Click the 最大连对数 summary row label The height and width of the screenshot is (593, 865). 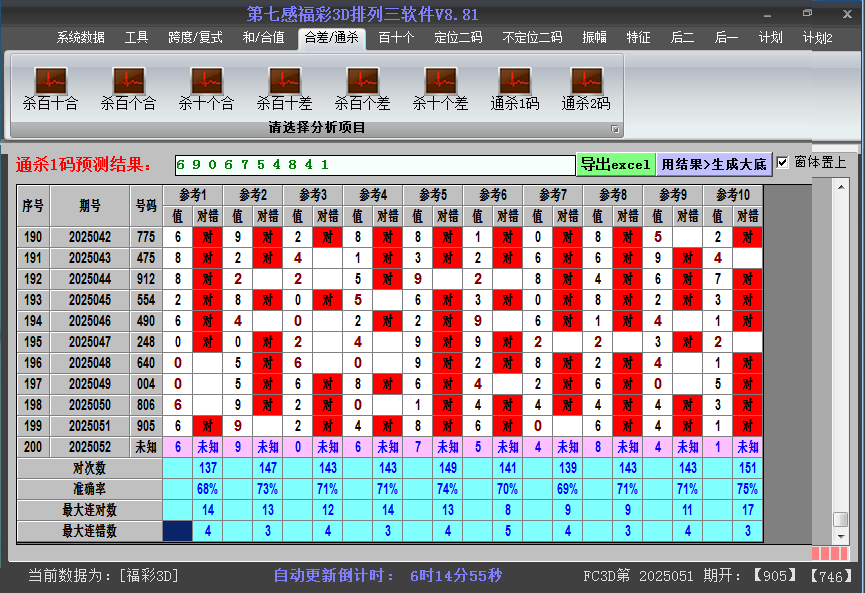coord(89,510)
